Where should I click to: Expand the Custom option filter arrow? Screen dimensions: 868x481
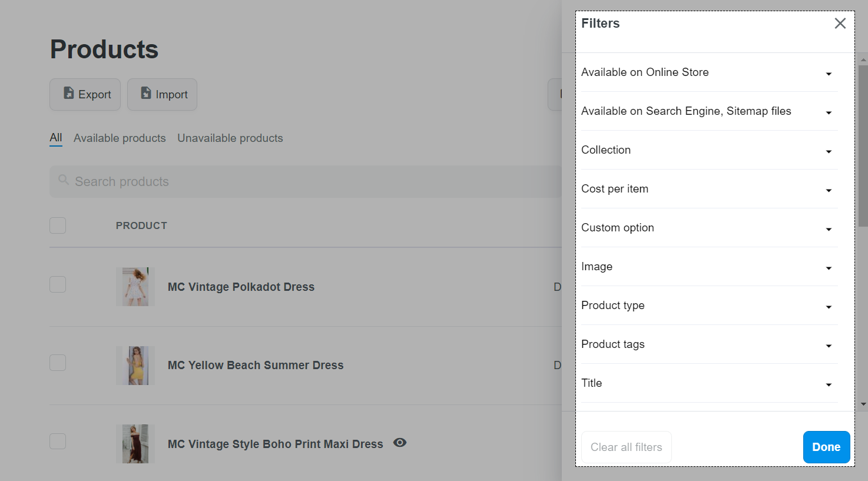(x=829, y=230)
